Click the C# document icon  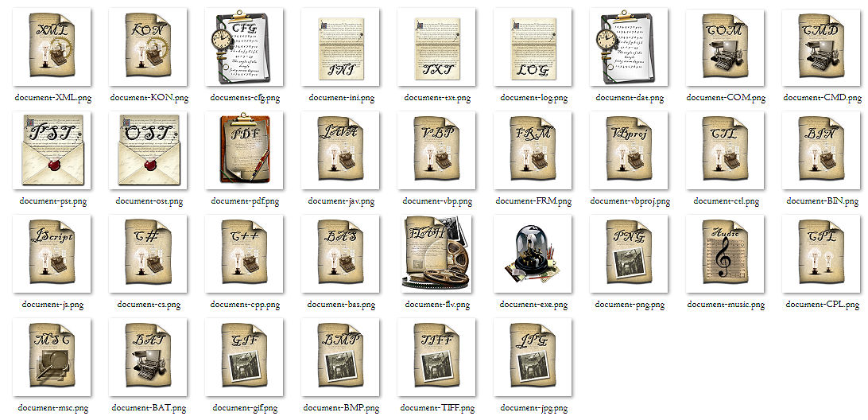point(148,254)
